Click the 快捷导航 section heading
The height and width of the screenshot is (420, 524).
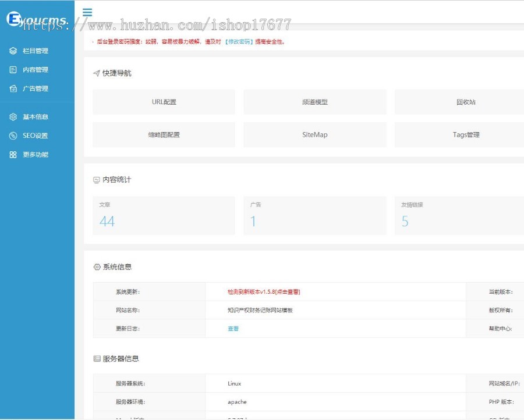pos(116,73)
